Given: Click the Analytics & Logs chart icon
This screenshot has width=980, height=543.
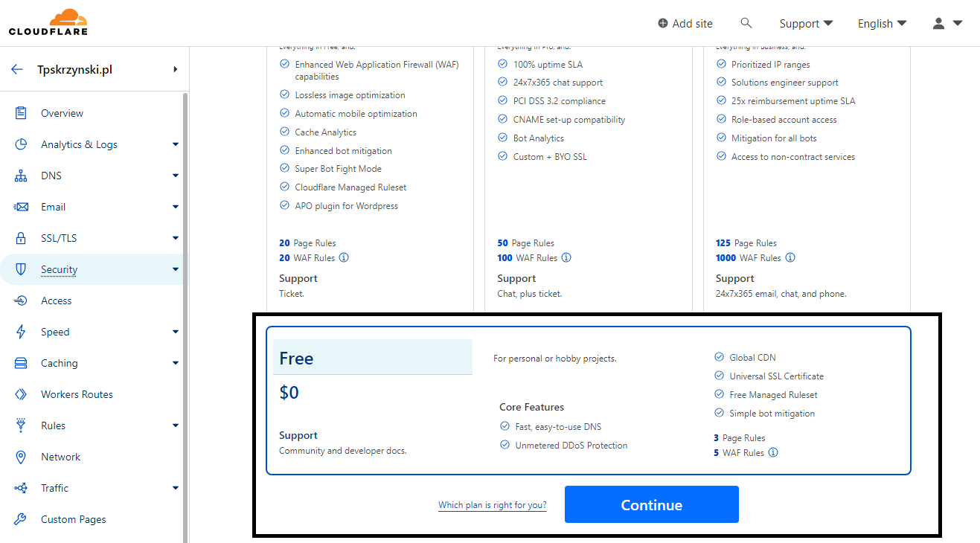Looking at the screenshot, I should tap(21, 144).
